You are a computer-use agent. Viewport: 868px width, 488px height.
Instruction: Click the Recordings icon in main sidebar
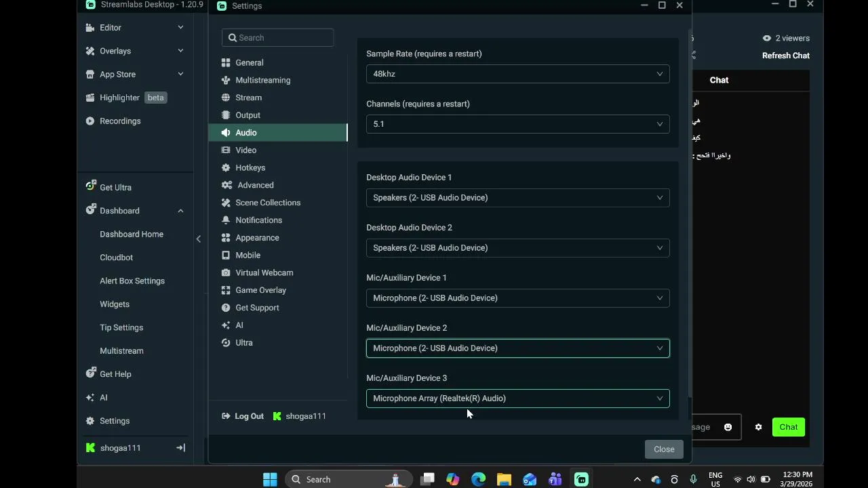point(90,121)
